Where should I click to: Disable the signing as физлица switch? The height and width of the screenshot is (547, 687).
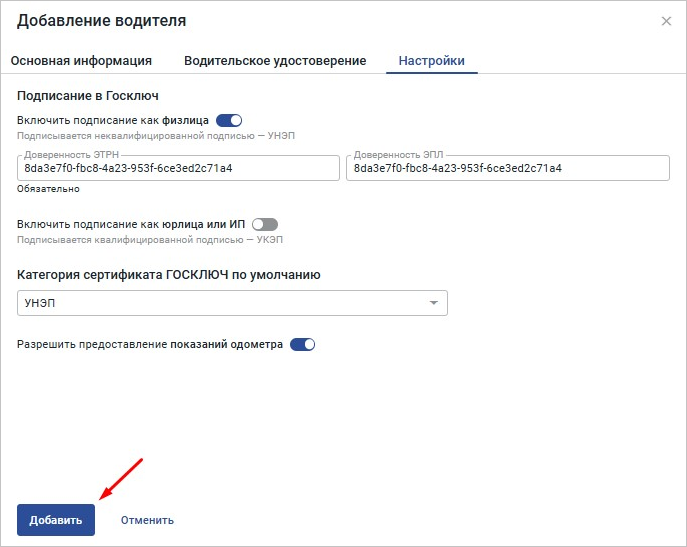pyautogui.click(x=230, y=120)
